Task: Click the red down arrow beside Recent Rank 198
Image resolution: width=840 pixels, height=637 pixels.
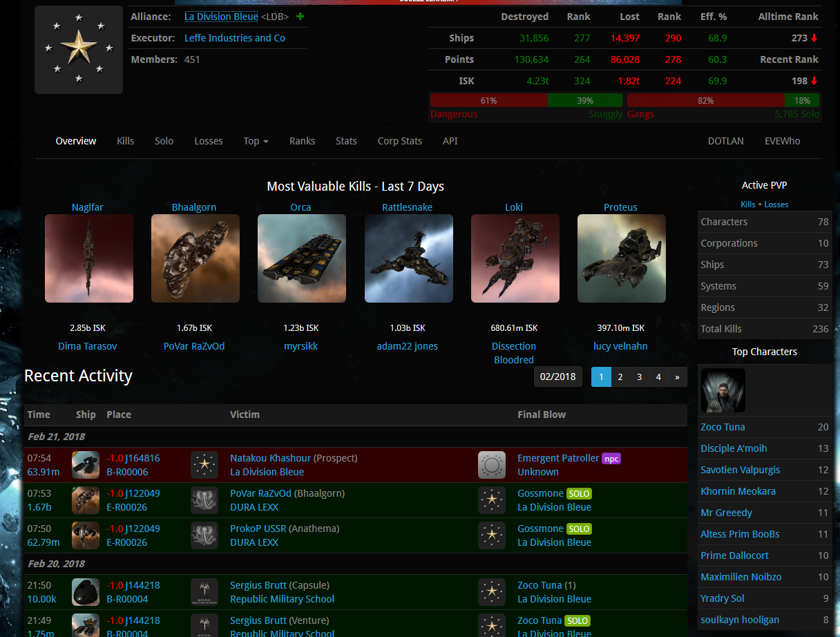Action: [x=814, y=81]
